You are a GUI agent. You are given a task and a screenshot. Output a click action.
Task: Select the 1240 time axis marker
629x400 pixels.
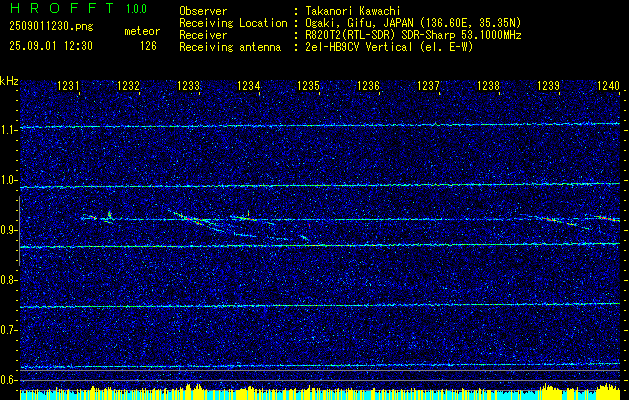(x=609, y=85)
